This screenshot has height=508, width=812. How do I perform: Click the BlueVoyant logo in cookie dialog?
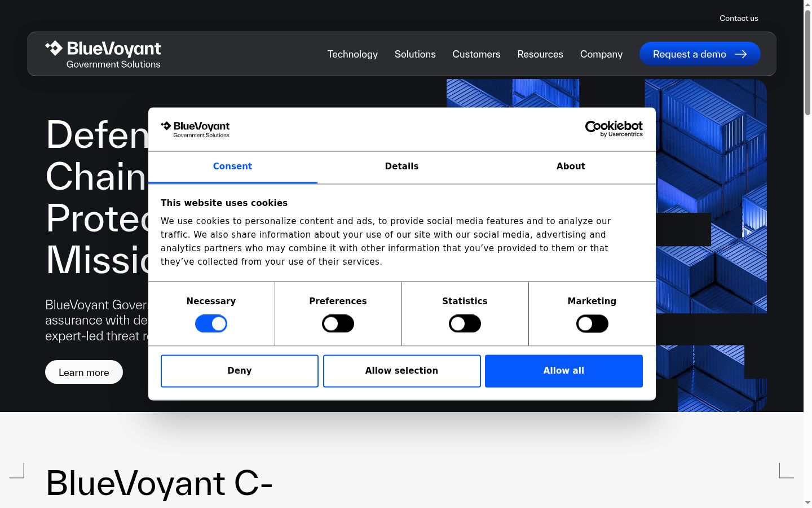[195, 129]
